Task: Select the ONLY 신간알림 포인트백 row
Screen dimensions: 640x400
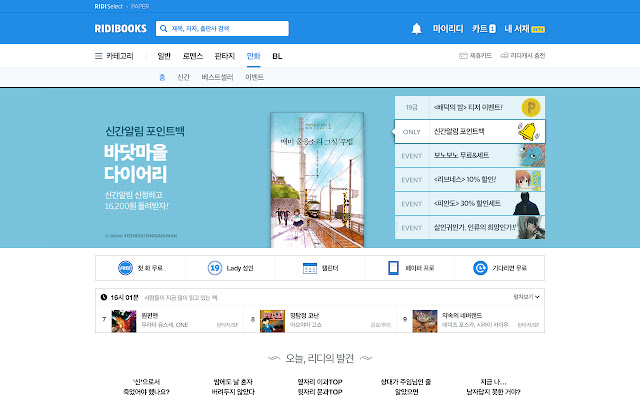Action: pyautogui.click(x=470, y=131)
